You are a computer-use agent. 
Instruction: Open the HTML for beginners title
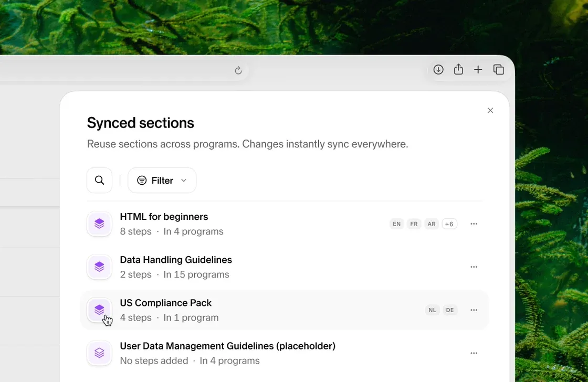click(164, 217)
